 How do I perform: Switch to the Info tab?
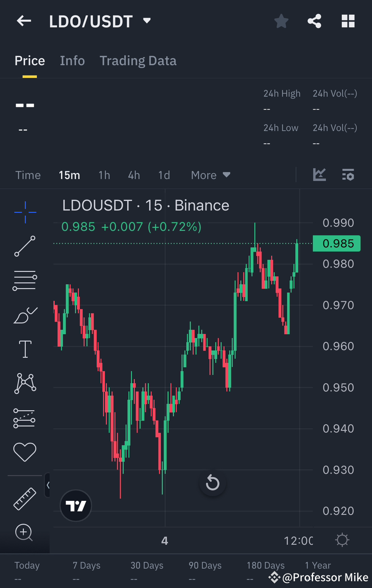pyautogui.click(x=72, y=61)
